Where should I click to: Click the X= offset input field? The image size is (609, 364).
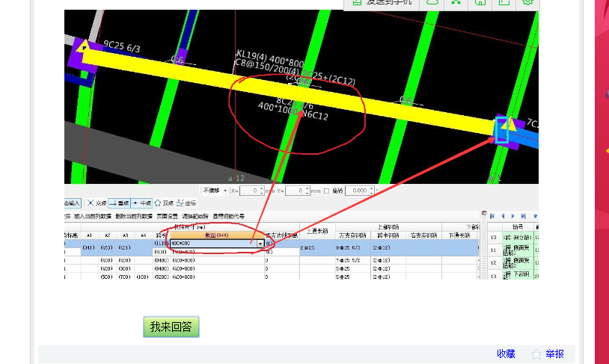tap(251, 191)
